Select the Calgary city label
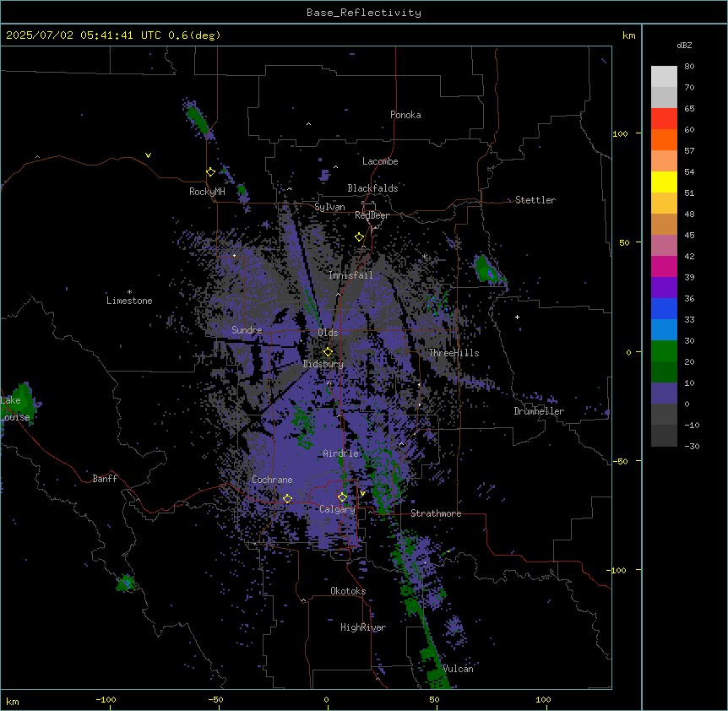This screenshot has width=728, height=711. click(x=337, y=509)
